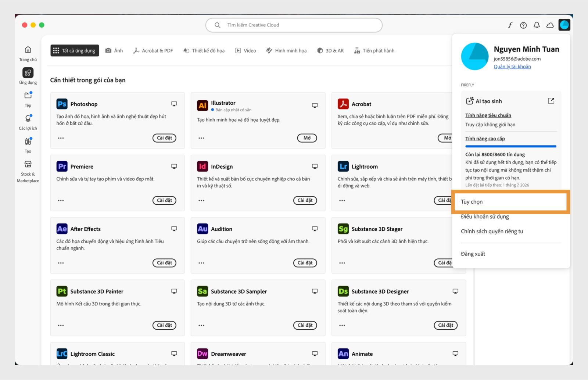Click the Acrobat app icon
Image resolution: width=588 pixels, height=380 pixels.
343,104
